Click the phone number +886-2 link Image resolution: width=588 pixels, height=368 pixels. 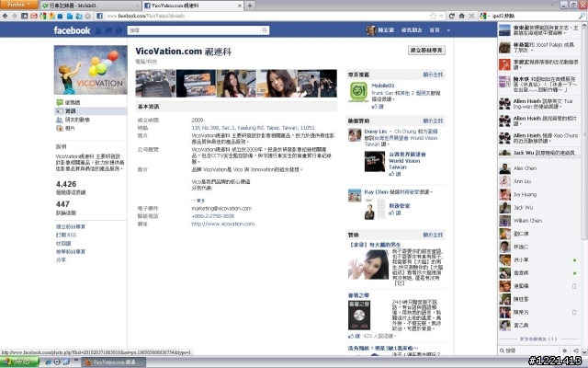pyautogui.click(x=213, y=216)
